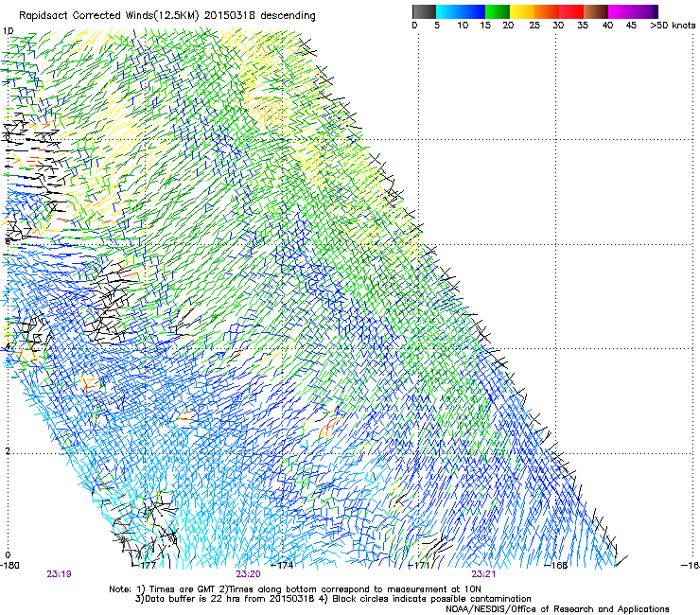Click the 'Note: 1) Times are GMT' line

click(x=295, y=589)
